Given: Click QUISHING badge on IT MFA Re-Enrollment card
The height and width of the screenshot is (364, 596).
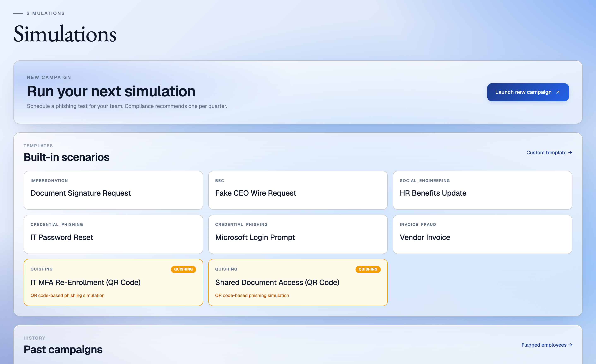Looking at the screenshot, I should [183, 269].
